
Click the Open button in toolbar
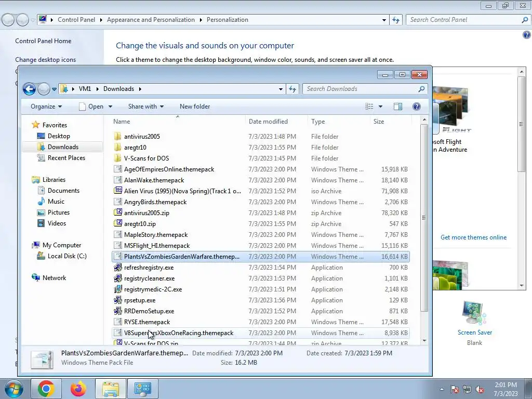(x=91, y=107)
